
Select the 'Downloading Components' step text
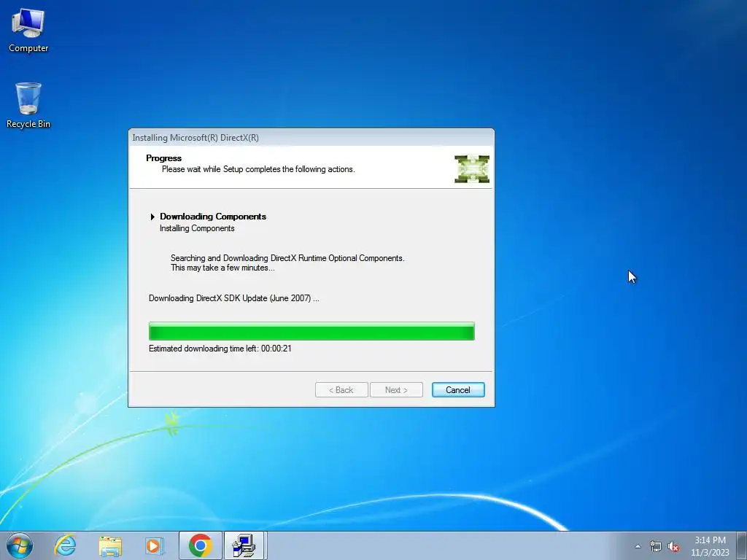click(x=213, y=216)
